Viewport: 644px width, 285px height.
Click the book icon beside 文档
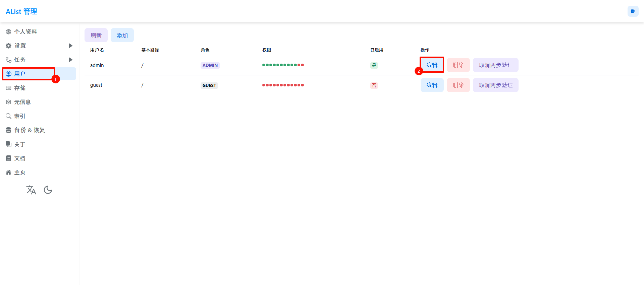click(x=9, y=158)
